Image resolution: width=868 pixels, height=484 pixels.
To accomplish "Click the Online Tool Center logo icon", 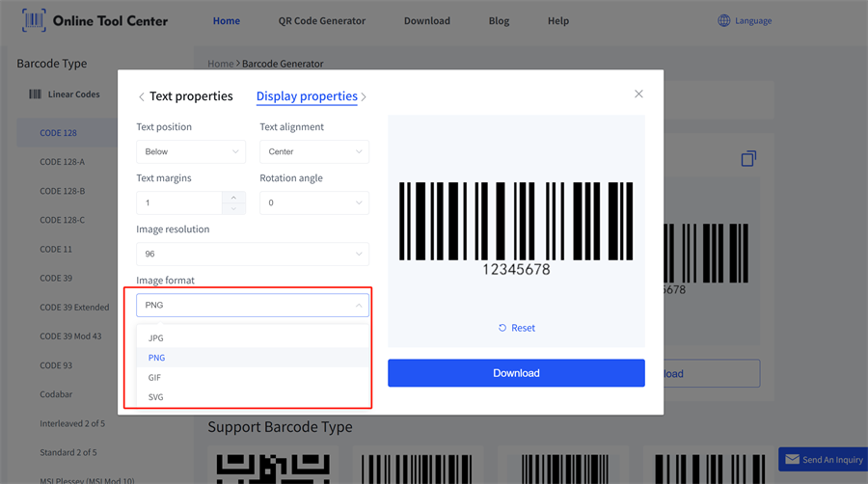I will (x=34, y=20).
